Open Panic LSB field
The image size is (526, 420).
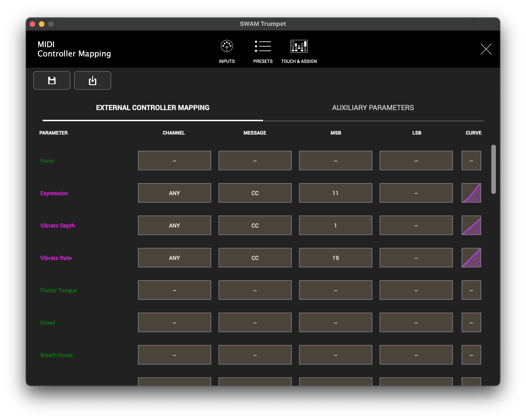pyautogui.click(x=416, y=161)
